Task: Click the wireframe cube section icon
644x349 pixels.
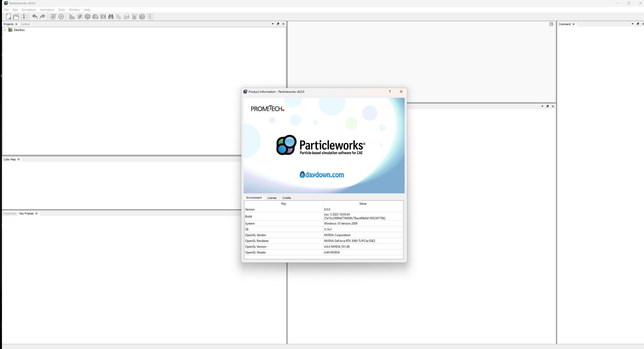Action: point(80,17)
